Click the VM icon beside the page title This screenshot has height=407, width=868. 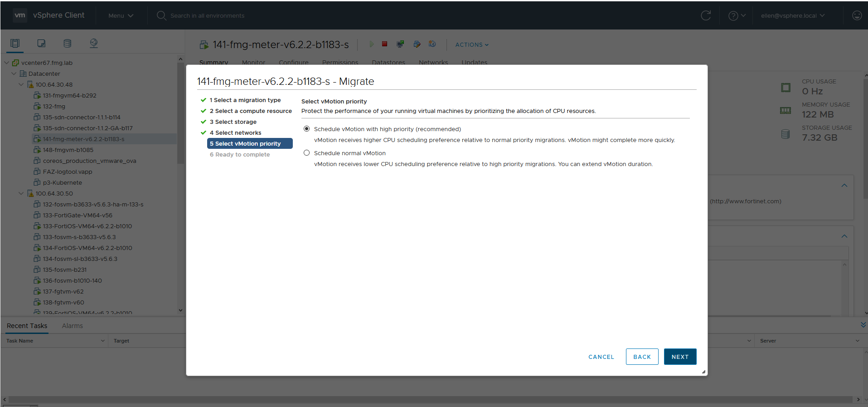[204, 45]
